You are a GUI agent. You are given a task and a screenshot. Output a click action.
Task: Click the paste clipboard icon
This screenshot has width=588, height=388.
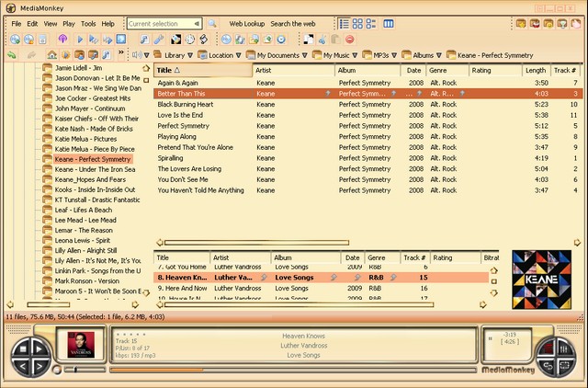(335, 39)
